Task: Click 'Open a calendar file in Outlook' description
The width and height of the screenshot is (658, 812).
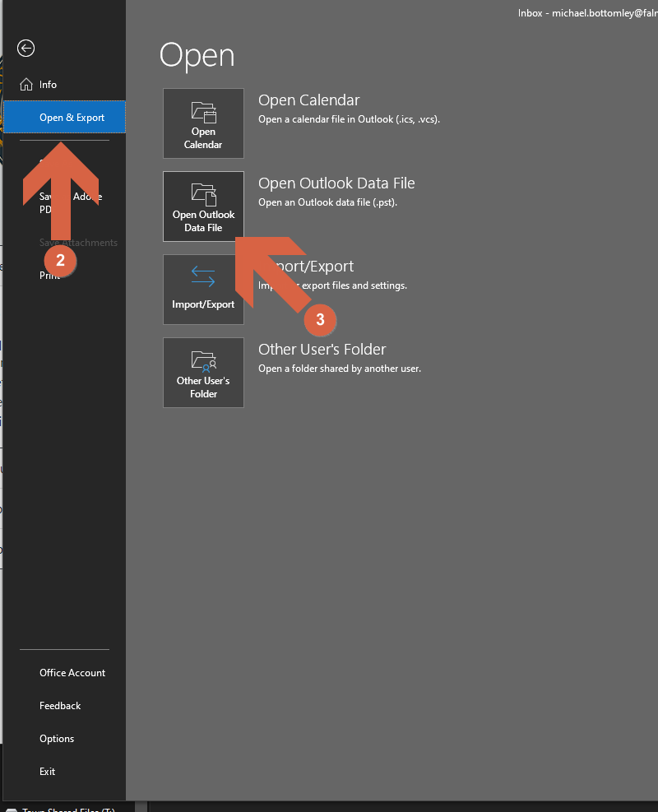Action: click(349, 119)
